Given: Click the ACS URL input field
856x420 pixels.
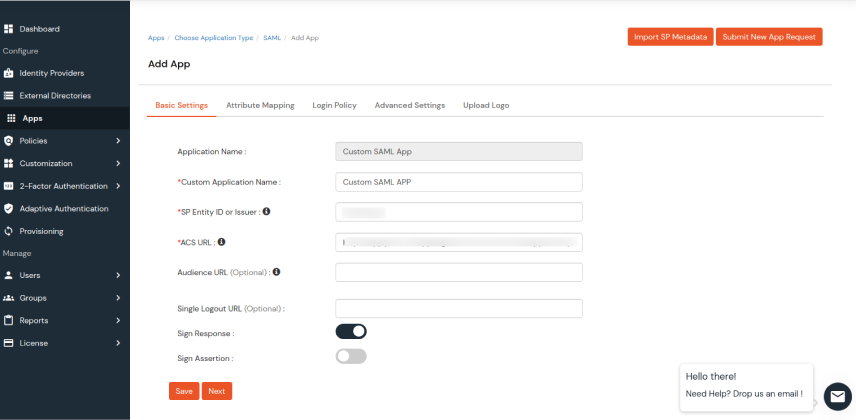Looking at the screenshot, I should tap(459, 242).
